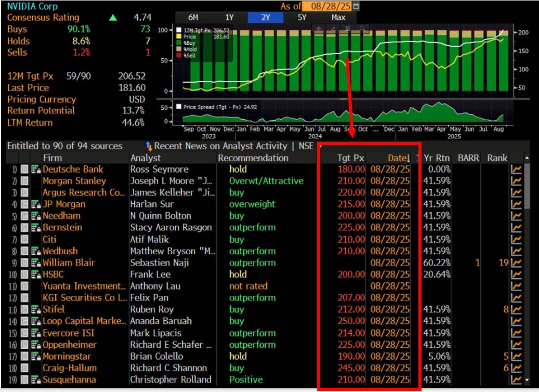Viewport: 539px width, 392px height.
Task: Open the chart icon in Stifel row
Action: pos(516,309)
